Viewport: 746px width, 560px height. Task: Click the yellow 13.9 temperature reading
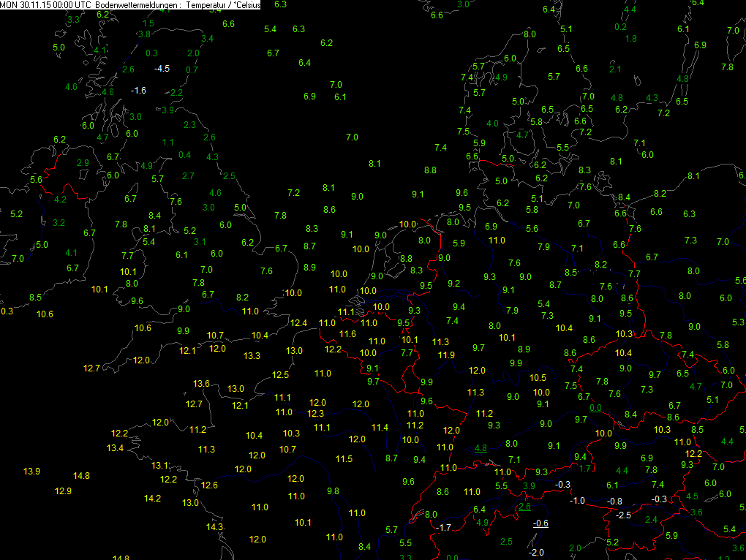(31, 471)
